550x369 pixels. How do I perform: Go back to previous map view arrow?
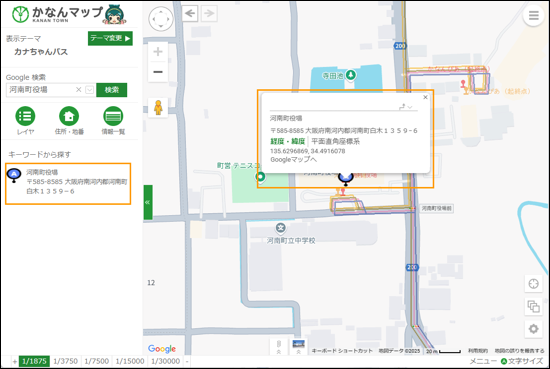click(x=190, y=14)
